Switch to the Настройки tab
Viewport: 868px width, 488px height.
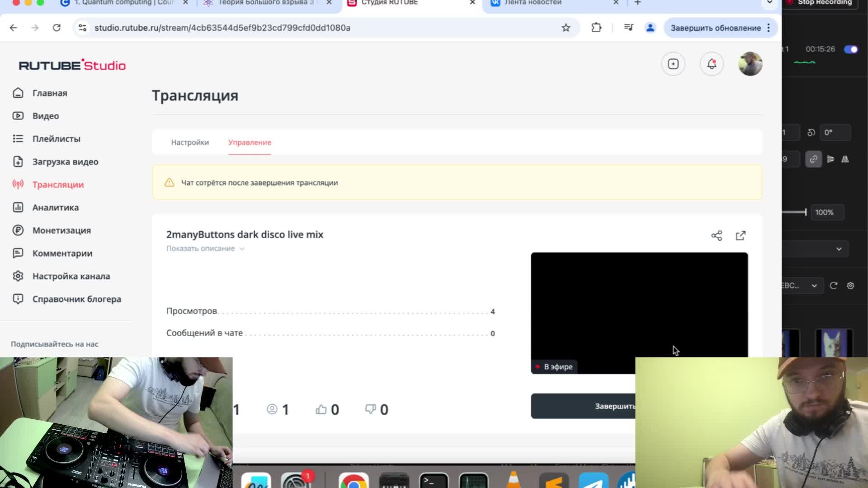click(x=190, y=142)
